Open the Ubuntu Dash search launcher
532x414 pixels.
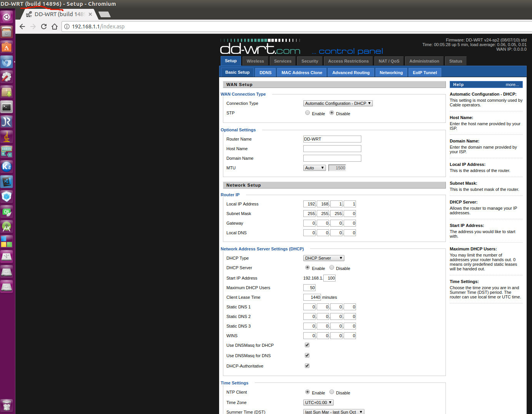tap(7, 17)
